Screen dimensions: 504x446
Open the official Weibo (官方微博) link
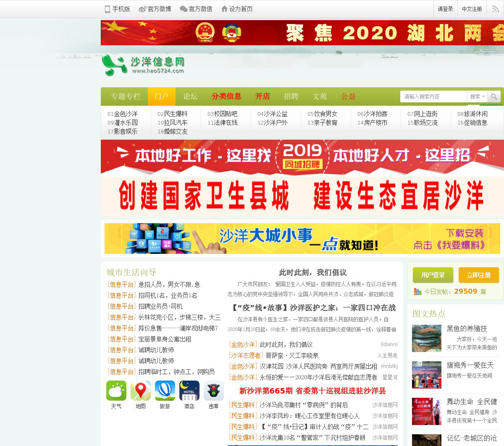click(155, 9)
